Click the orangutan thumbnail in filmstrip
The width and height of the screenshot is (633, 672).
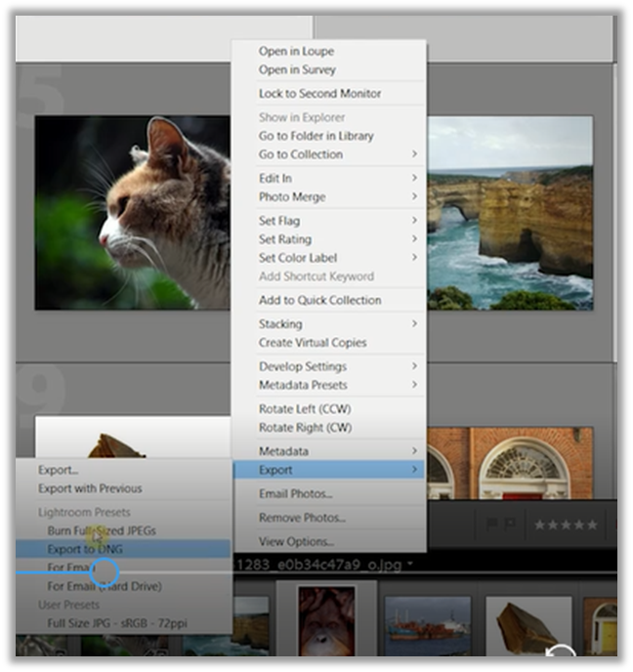click(x=325, y=620)
